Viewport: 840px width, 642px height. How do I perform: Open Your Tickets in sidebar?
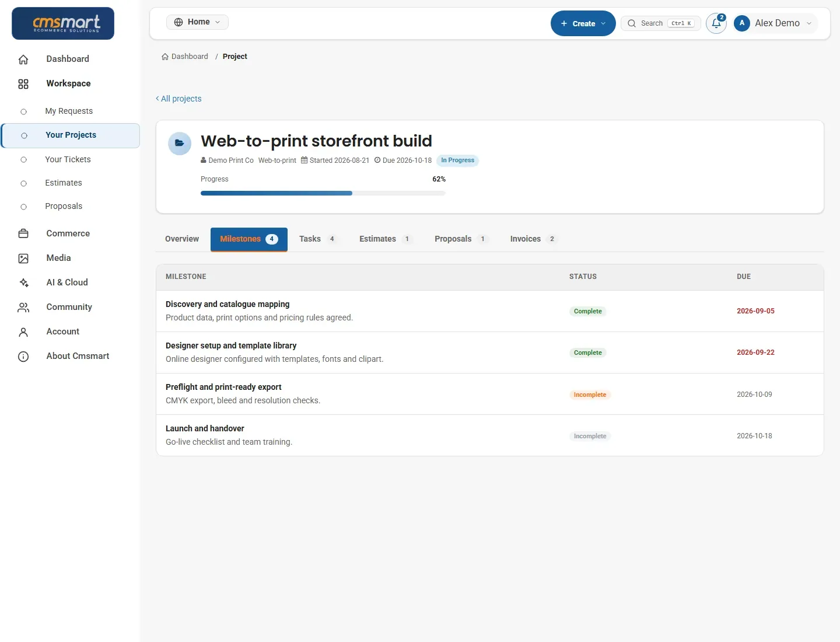[68, 159]
